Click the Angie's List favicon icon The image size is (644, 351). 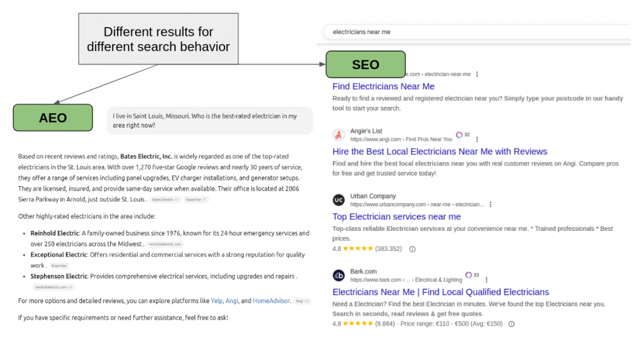tap(338, 135)
